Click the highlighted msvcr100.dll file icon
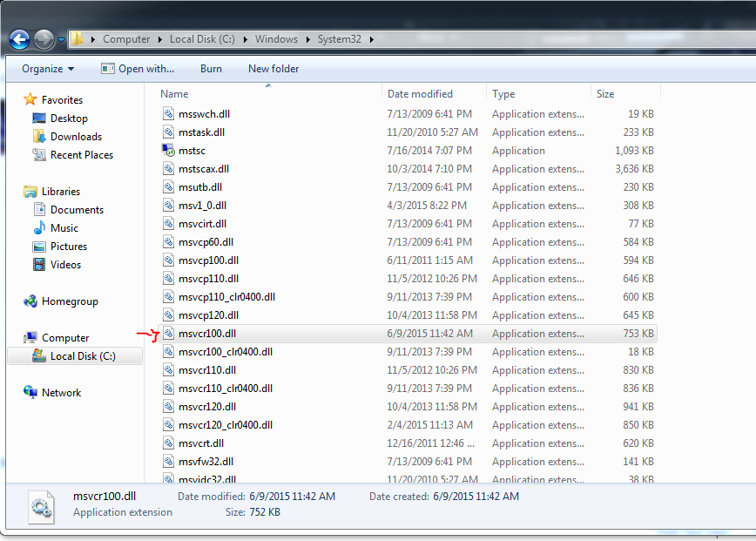This screenshot has width=756, height=541. click(x=168, y=334)
